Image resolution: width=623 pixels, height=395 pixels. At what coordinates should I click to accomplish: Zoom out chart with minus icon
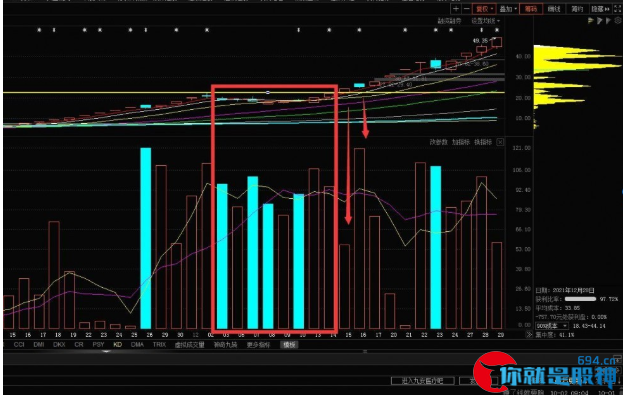(x=467, y=9)
